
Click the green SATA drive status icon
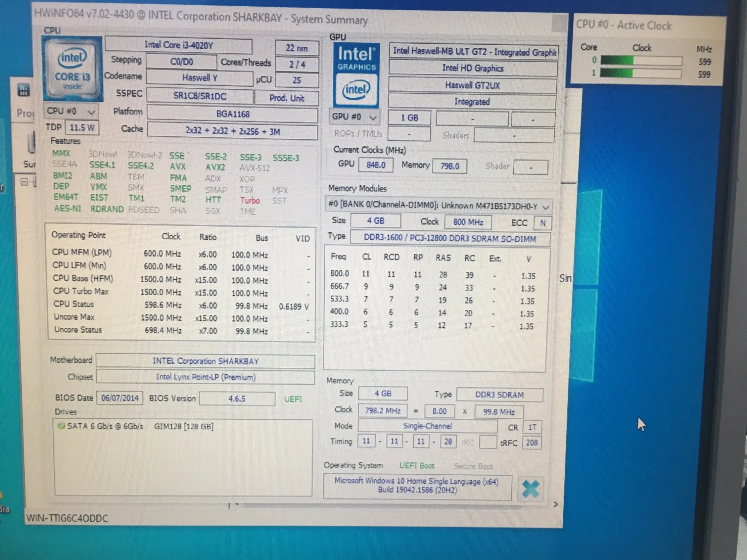click(61, 426)
